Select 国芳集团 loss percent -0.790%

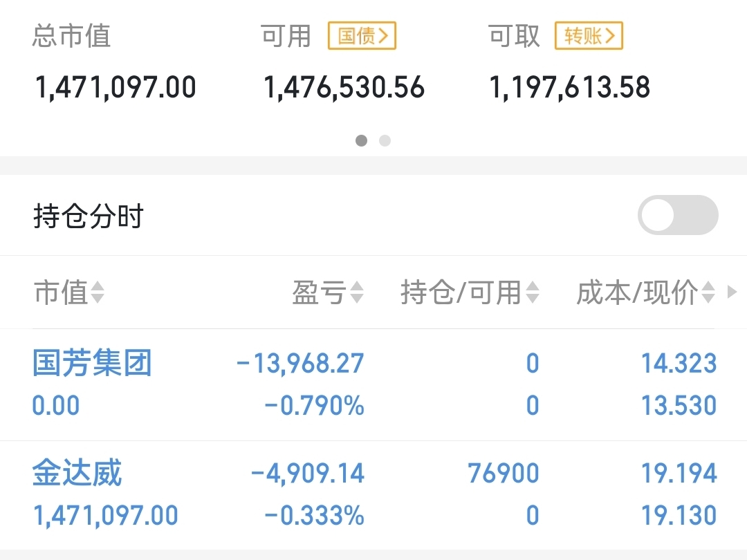pyautogui.click(x=315, y=406)
